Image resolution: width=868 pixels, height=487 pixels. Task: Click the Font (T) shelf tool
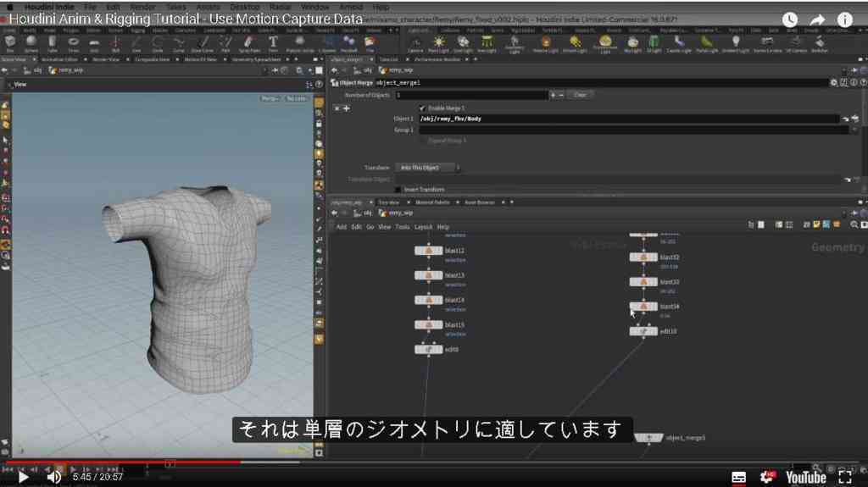pyautogui.click(x=273, y=42)
